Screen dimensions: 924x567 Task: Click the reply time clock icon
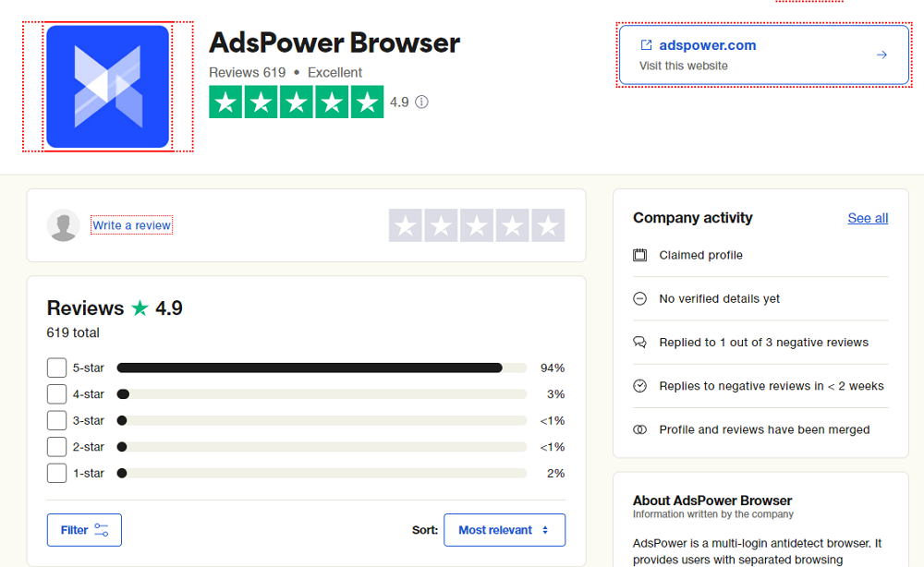pyautogui.click(x=639, y=386)
